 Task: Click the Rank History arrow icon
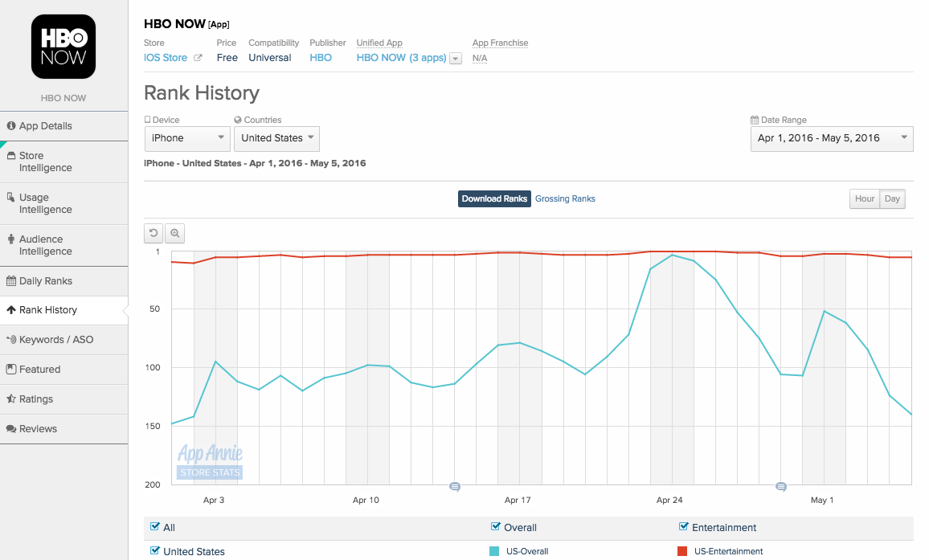[10, 310]
